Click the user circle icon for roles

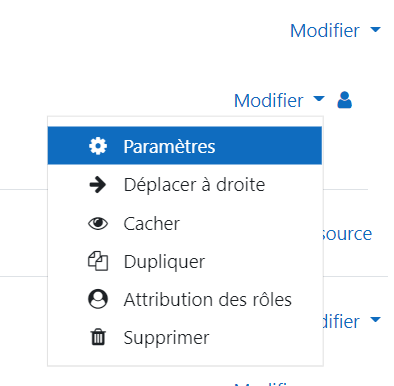98,299
